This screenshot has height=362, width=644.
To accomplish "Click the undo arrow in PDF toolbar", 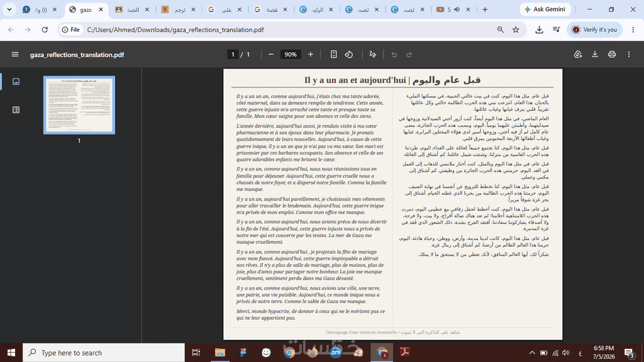I will pos(394,54).
